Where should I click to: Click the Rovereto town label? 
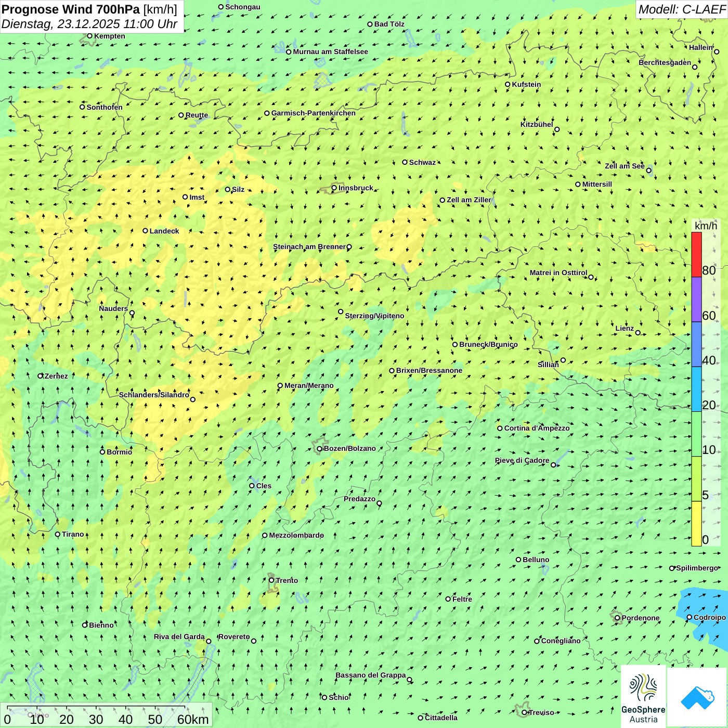pyautogui.click(x=234, y=636)
